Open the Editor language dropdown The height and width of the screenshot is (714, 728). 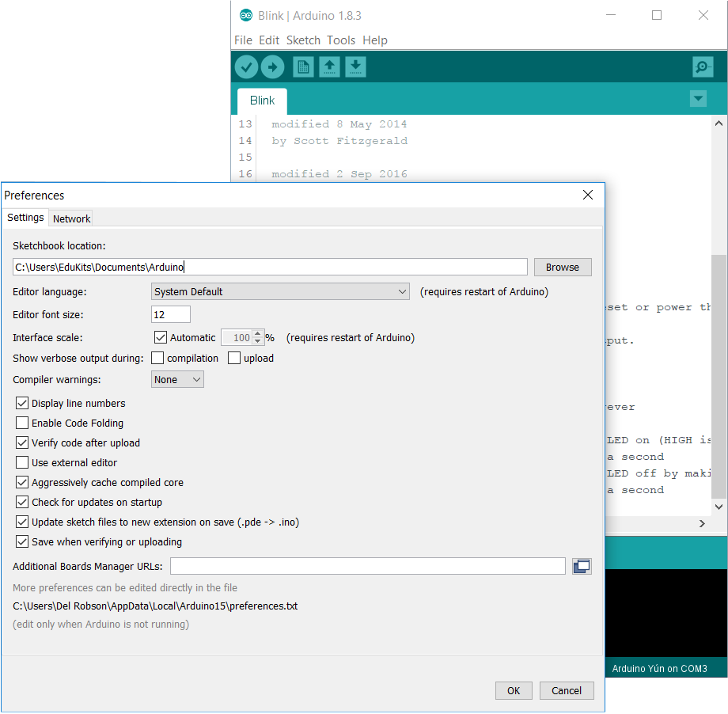point(280,292)
